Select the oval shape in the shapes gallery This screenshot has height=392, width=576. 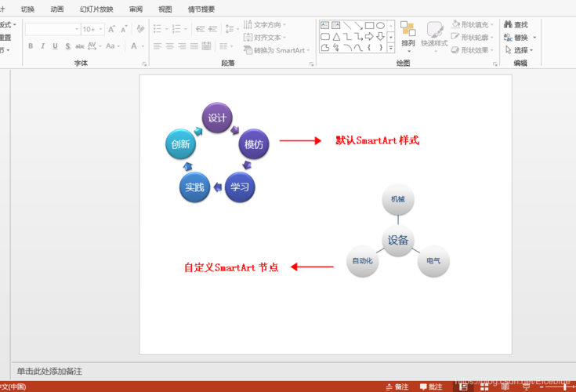point(380,26)
